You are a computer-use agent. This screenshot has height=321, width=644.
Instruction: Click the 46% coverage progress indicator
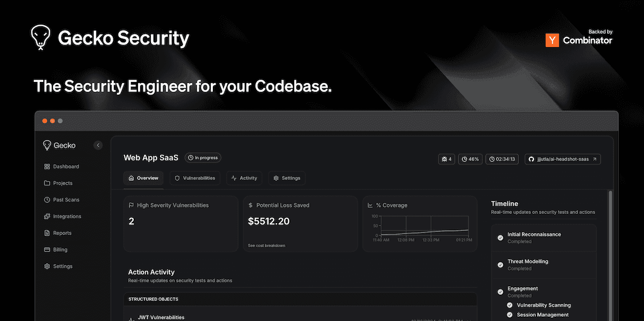pyautogui.click(x=470, y=159)
